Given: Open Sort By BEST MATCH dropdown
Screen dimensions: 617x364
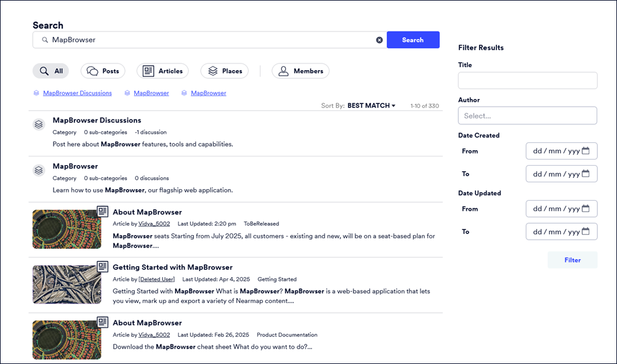Looking at the screenshot, I should pyautogui.click(x=371, y=105).
